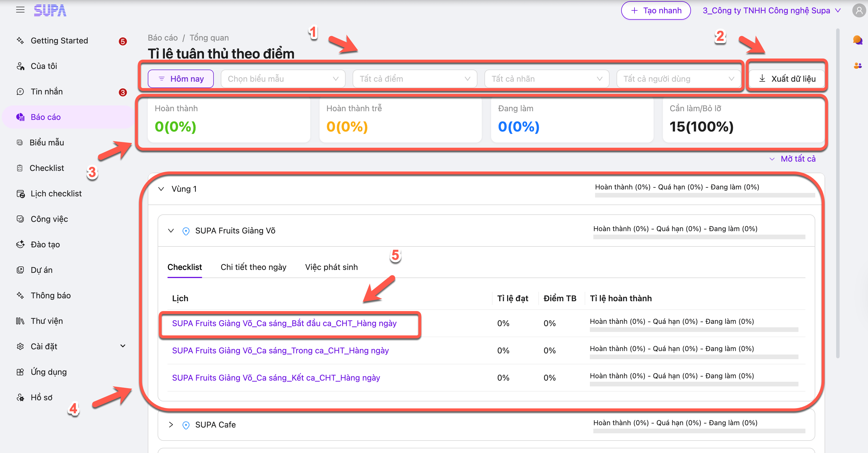The width and height of the screenshot is (868, 453).
Task: Open the Chọn biểu mẫu dropdown
Action: [283, 79]
